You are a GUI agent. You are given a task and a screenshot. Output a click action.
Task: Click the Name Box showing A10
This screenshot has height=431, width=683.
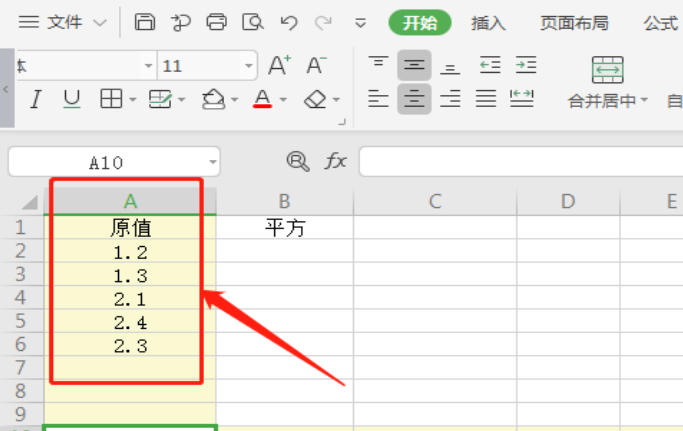[106, 163]
